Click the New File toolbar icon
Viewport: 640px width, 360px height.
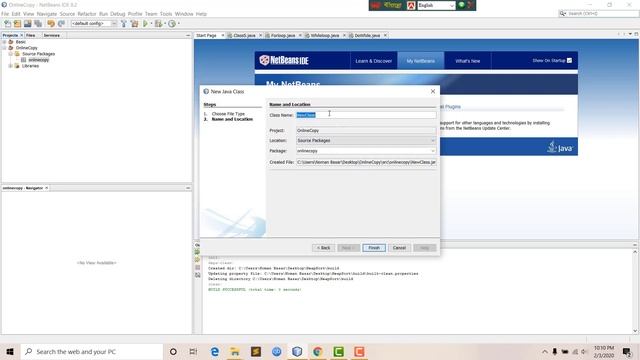7,24
